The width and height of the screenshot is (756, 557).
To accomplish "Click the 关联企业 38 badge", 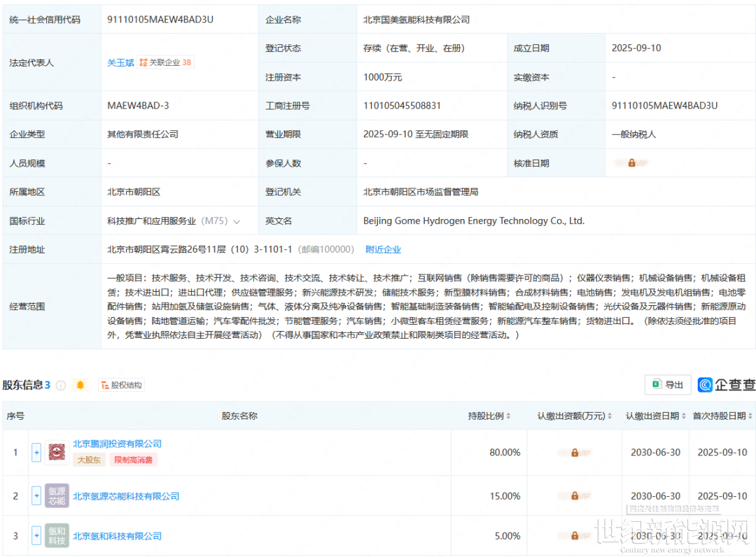I will click(x=165, y=62).
